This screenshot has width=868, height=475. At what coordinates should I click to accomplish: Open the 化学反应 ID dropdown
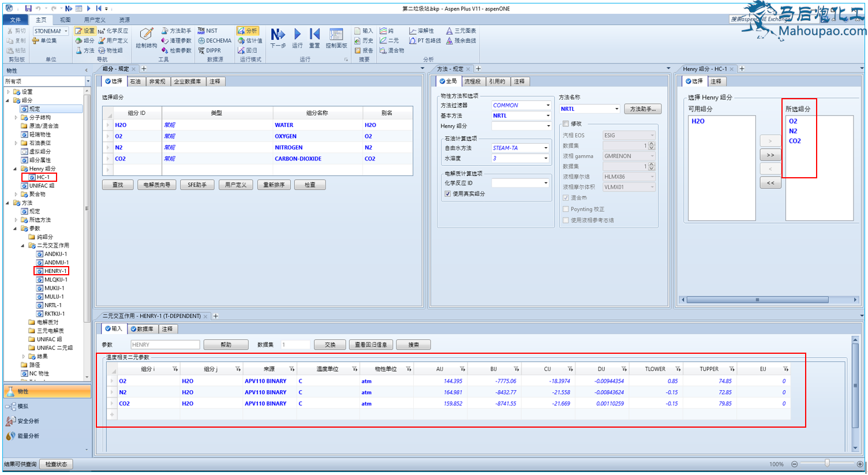[545, 183]
